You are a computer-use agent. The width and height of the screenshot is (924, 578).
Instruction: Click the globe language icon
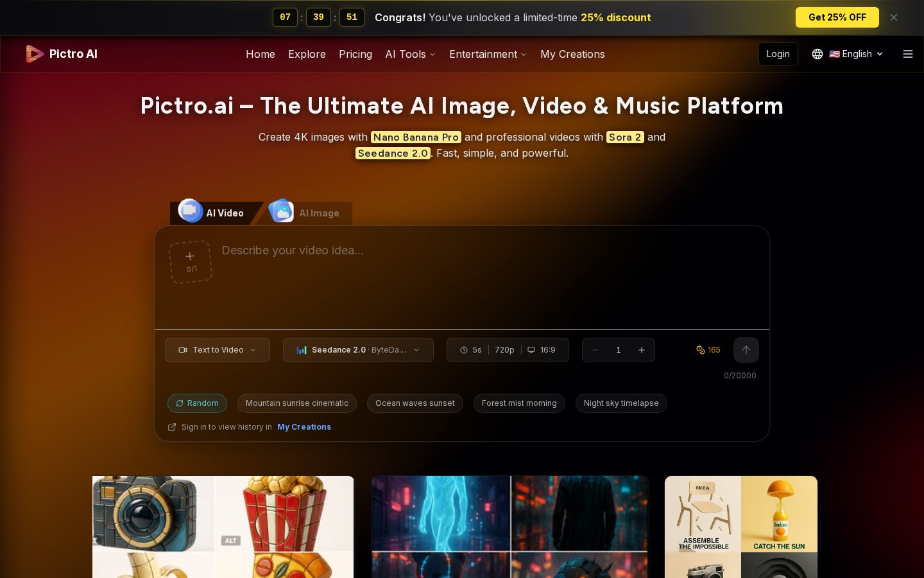pyautogui.click(x=817, y=54)
